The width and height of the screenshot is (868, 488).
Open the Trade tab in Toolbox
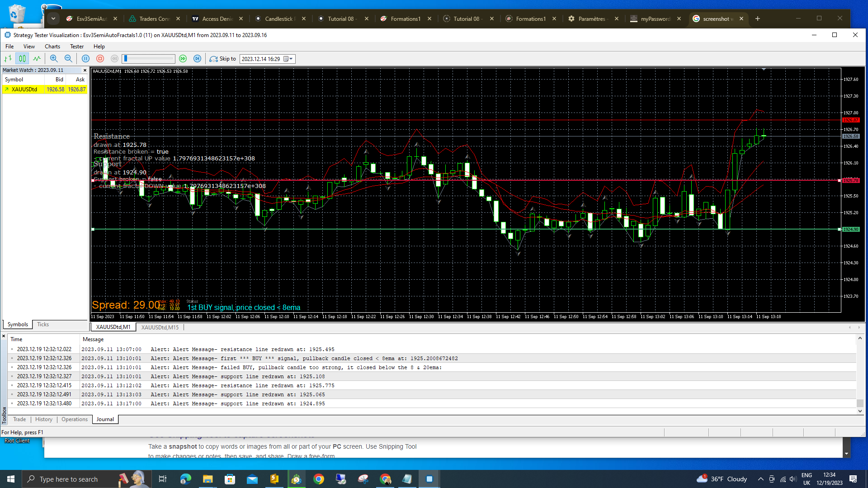pyautogui.click(x=19, y=419)
